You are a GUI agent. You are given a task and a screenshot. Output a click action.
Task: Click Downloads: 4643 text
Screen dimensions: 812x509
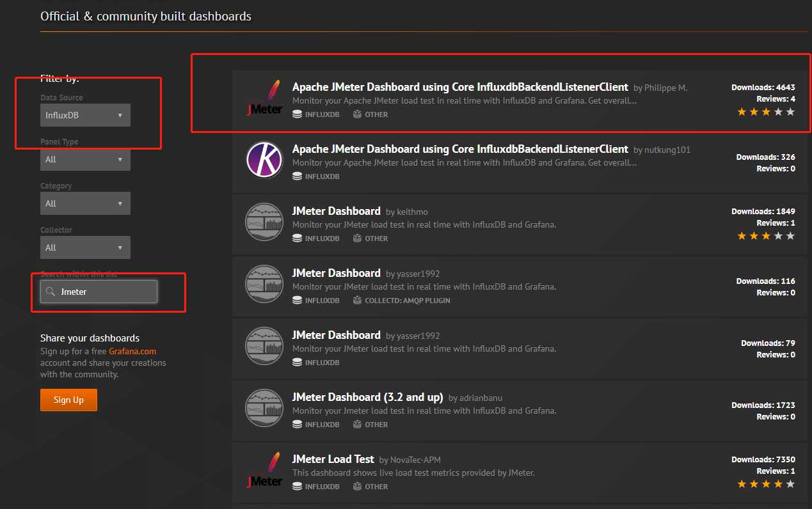pos(763,87)
